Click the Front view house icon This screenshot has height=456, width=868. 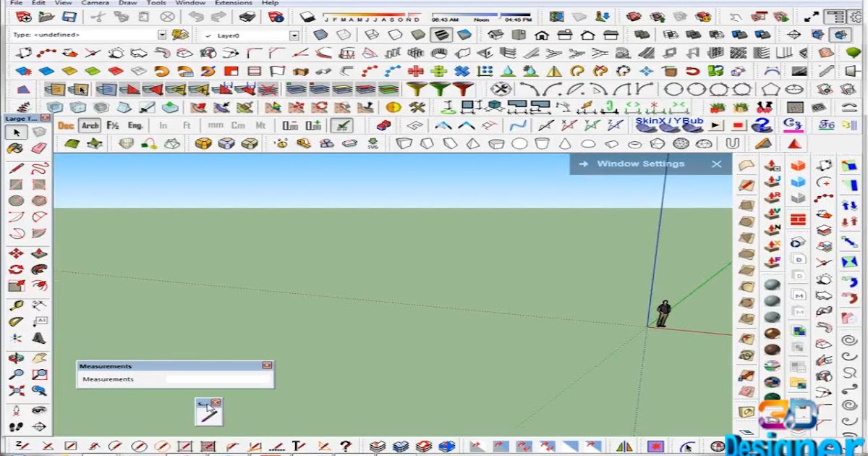click(541, 35)
